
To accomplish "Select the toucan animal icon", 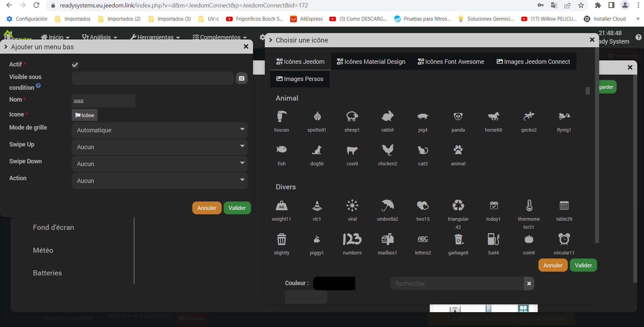I will pos(282,116).
